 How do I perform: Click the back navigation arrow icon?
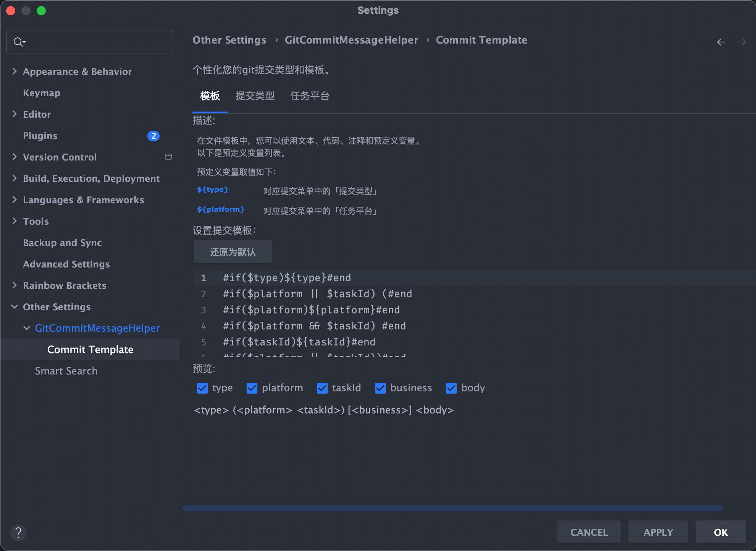721,42
